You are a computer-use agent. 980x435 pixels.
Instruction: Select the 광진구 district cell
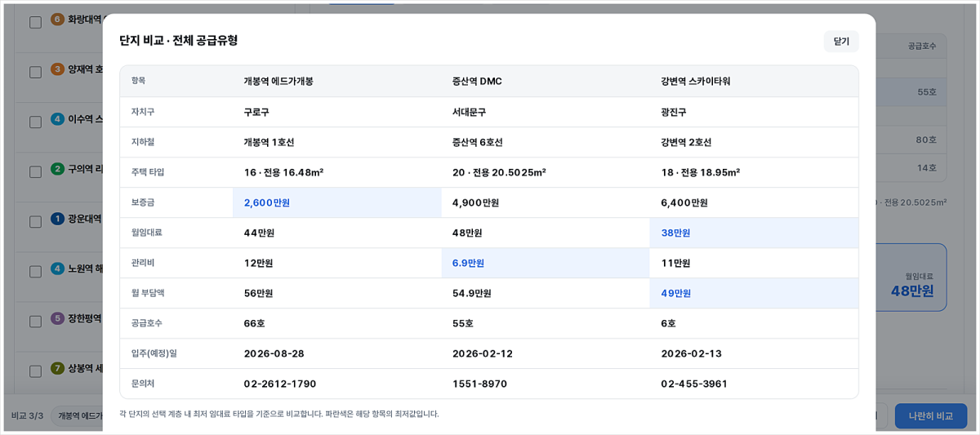coord(674,112)
